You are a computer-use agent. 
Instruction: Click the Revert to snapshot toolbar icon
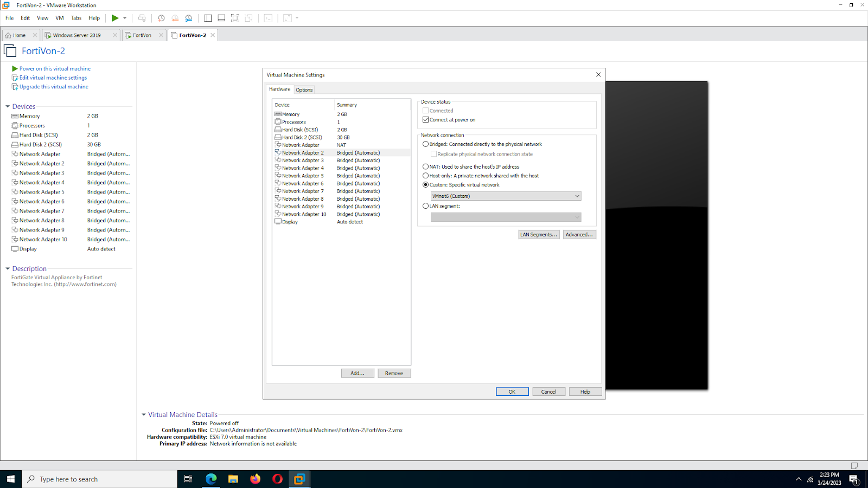[175, 18]
